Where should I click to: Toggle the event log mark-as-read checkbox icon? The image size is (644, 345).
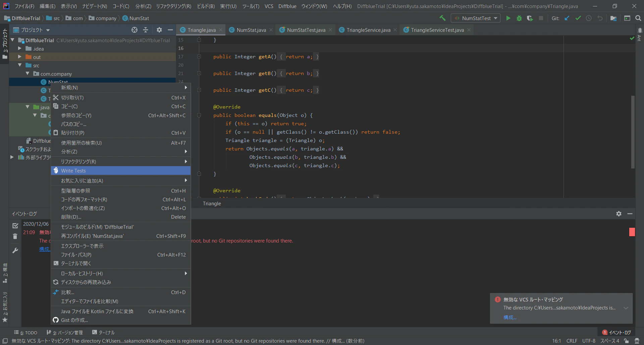pyautogui.click(x=15, y=226)
